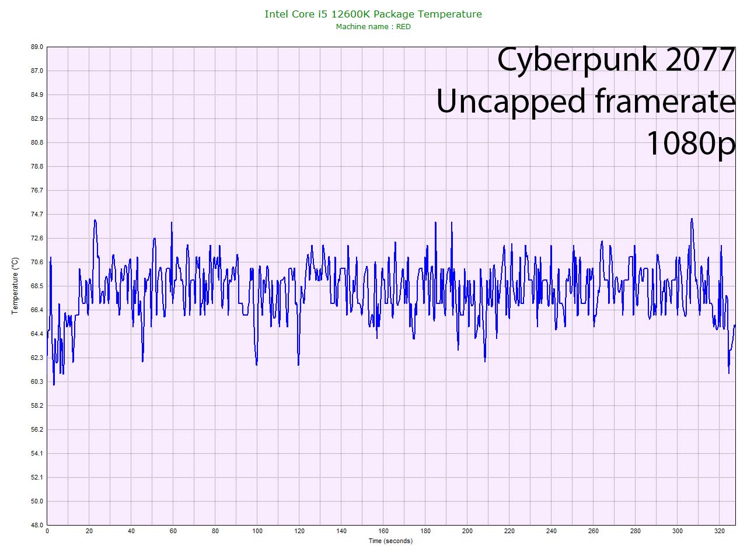Click the 'Temperature (°C)' Y-axis label

pos(15,286)
